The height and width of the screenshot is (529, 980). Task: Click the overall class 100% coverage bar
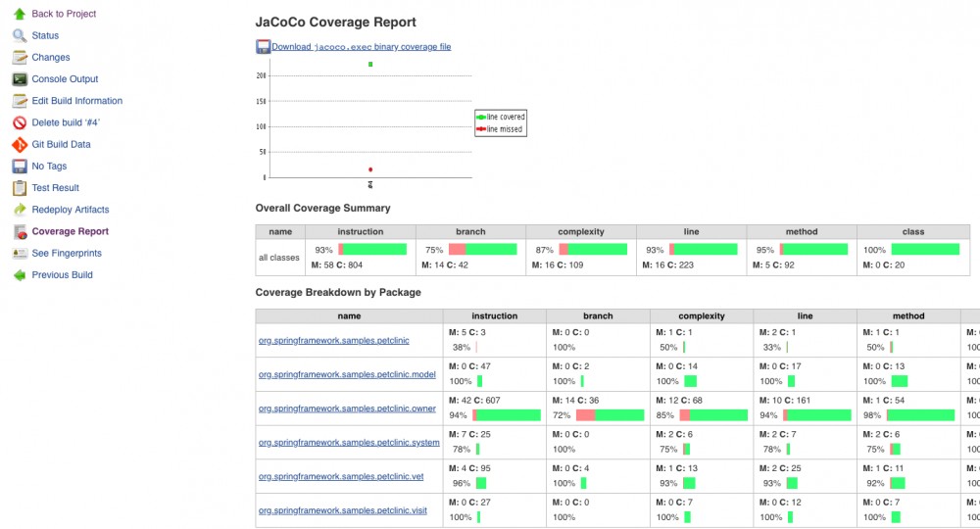click(x=925, y=250)
